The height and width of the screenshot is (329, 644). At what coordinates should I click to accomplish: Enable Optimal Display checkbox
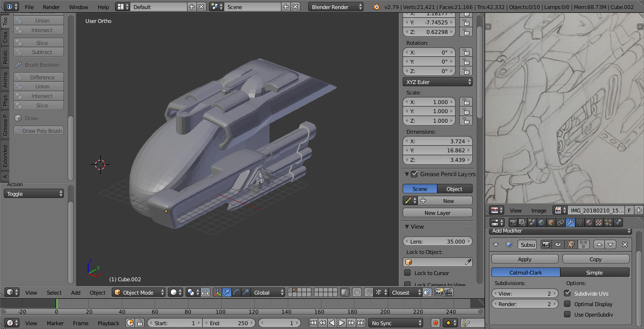567,304
